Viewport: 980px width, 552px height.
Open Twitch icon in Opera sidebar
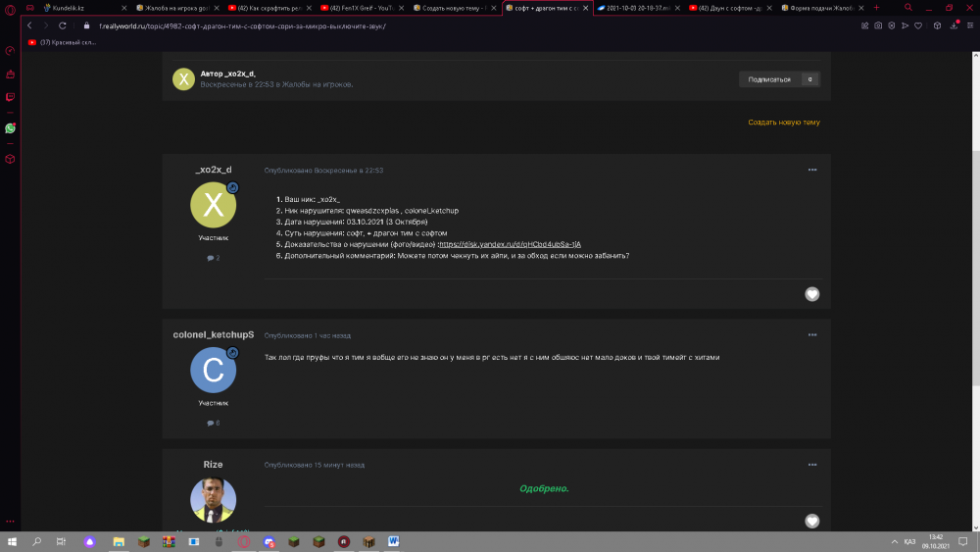10,97
